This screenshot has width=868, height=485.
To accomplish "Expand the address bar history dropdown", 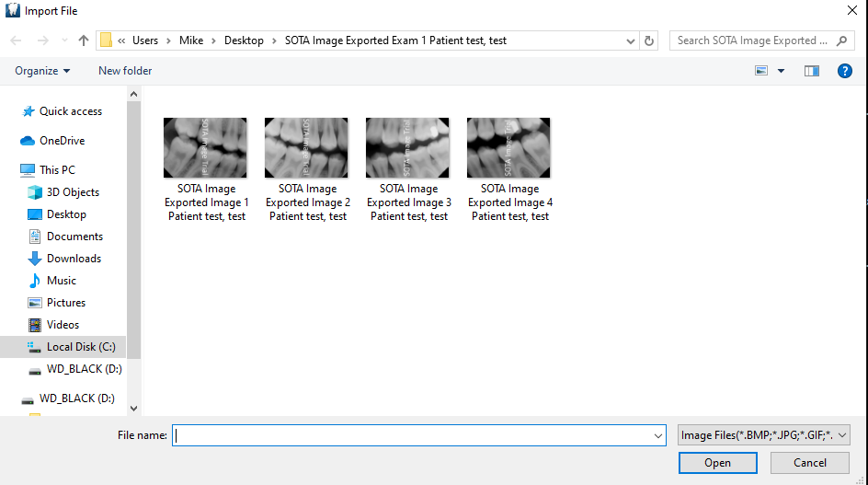I will coord(631,40).
